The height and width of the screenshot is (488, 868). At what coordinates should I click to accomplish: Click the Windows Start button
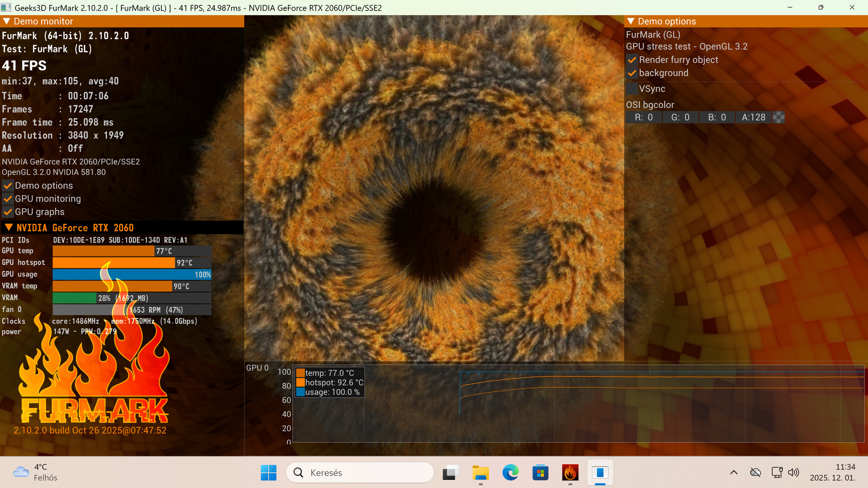(x=269, y=473)
